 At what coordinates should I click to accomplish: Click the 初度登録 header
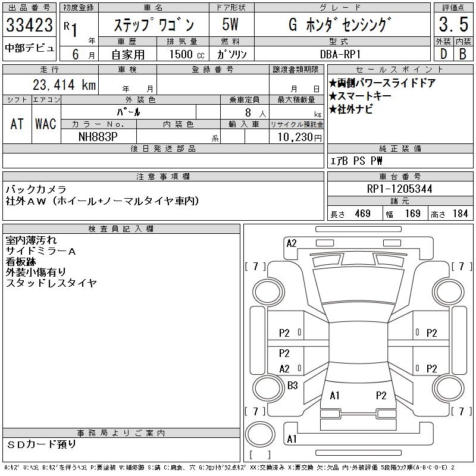[x=79, y=8]
